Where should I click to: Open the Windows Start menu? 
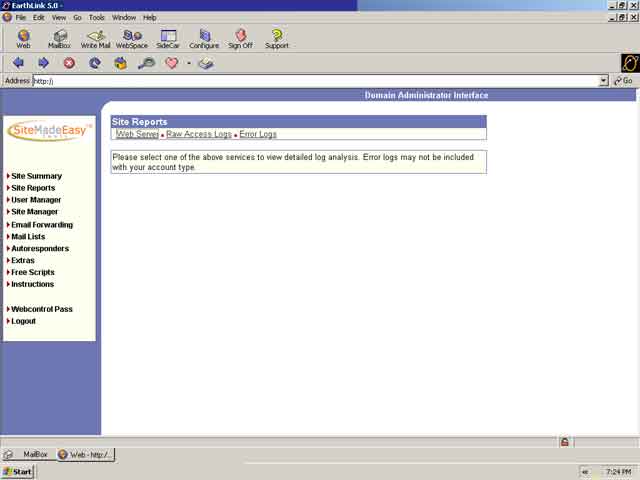point(17,471)
